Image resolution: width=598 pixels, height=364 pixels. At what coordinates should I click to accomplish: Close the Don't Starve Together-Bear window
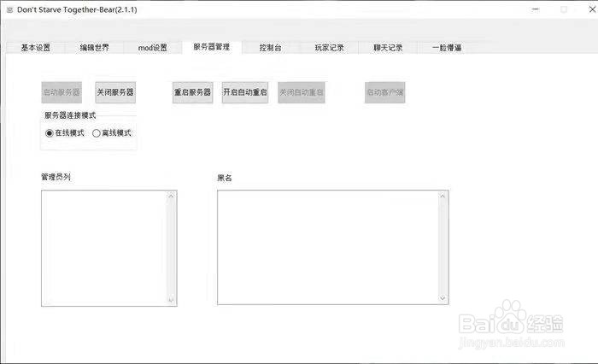[592, 9]
